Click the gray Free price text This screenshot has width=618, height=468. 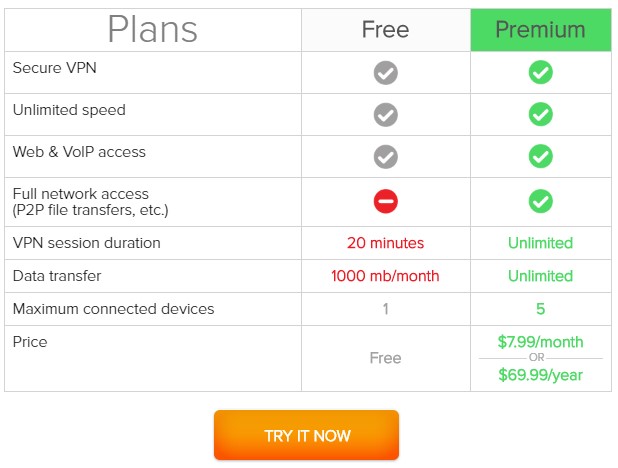click(385, 358)
